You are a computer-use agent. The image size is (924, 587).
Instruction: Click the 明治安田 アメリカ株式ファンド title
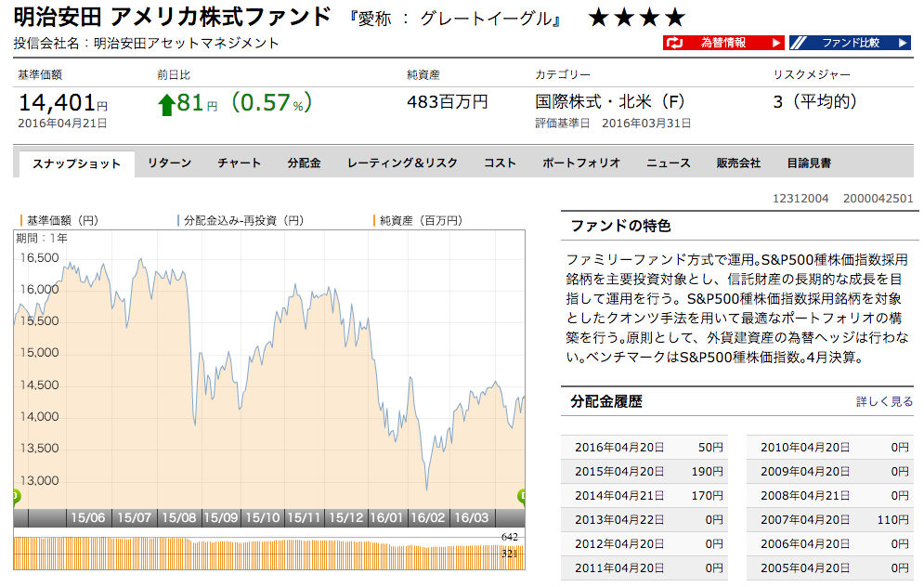tap(172, 17)
